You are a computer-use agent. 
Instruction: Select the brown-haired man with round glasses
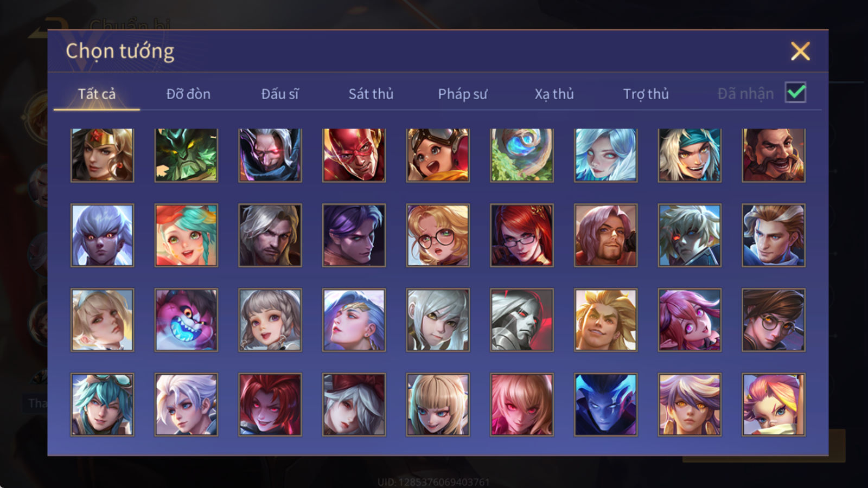774,320
